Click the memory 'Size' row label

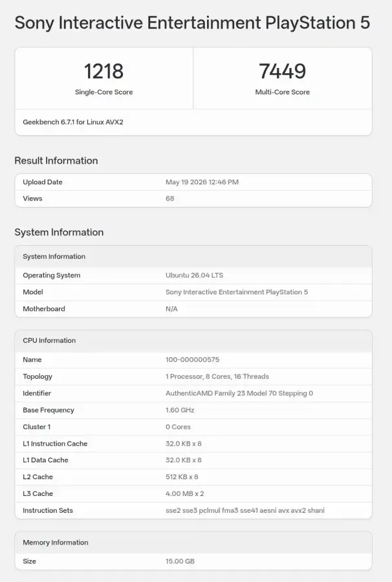pyautogui.click(x=29, y=561)
